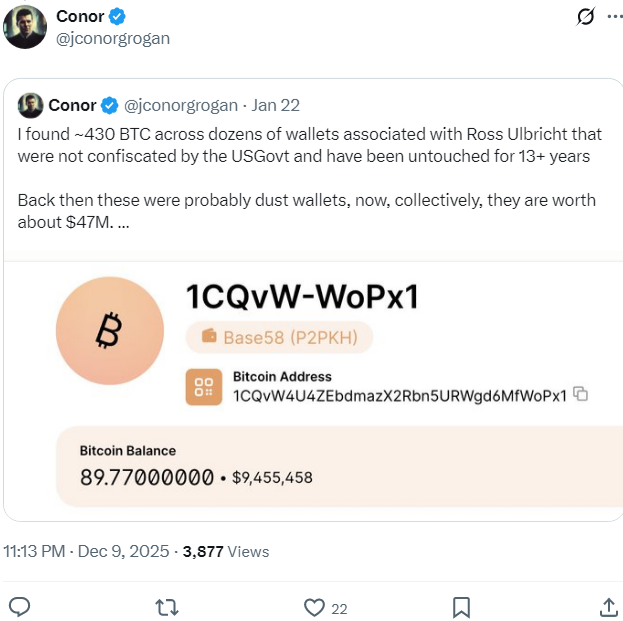623x621 pixels.
Task: Bookmark this post
Action: pos(461,607)
